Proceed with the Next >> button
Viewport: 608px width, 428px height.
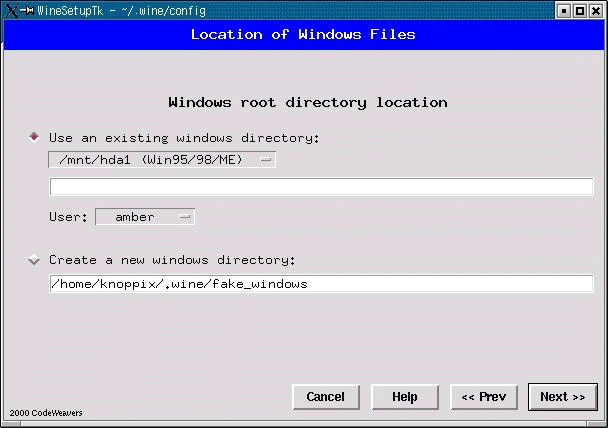pyautogui.click(x=563, y=397)
